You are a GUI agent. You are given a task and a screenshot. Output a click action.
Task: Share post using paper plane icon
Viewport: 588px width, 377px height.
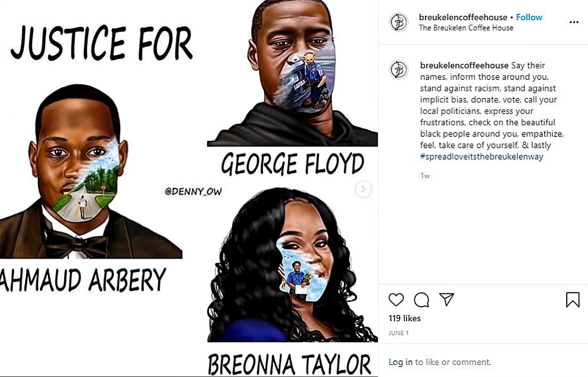pos(447,299)
